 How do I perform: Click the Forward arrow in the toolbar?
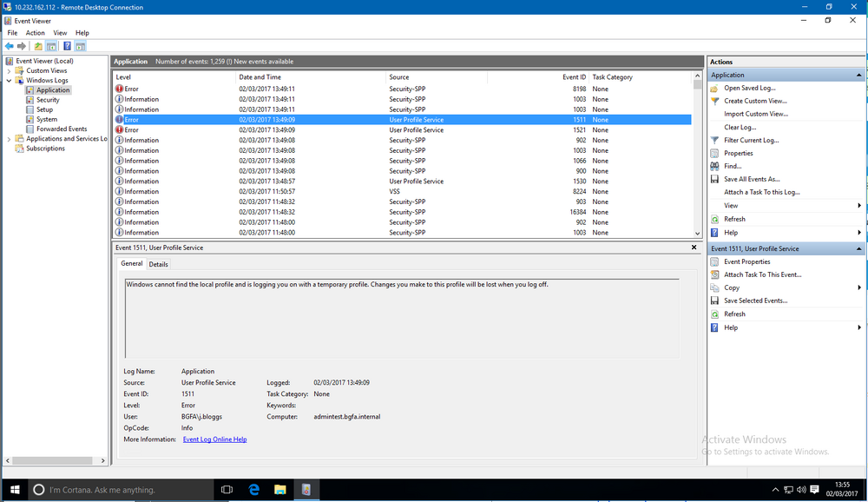[22, 46]
